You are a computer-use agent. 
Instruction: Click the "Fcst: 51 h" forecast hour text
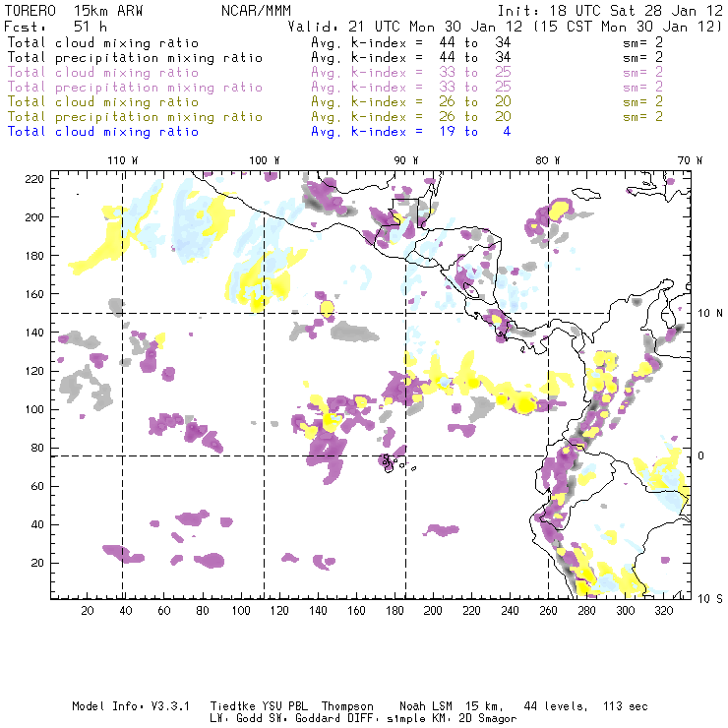point(55,26)
